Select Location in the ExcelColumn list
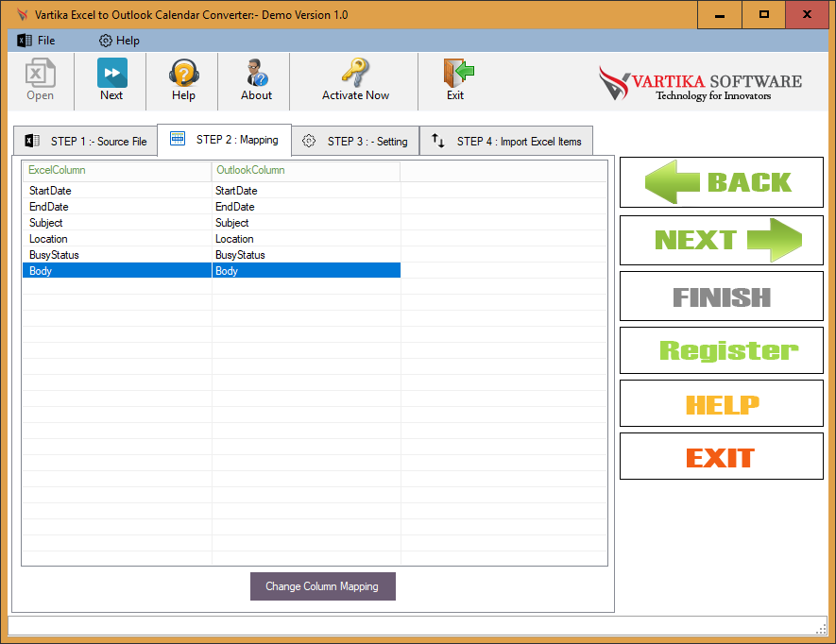Screen dimensions: 836x644 coord(48,239)
